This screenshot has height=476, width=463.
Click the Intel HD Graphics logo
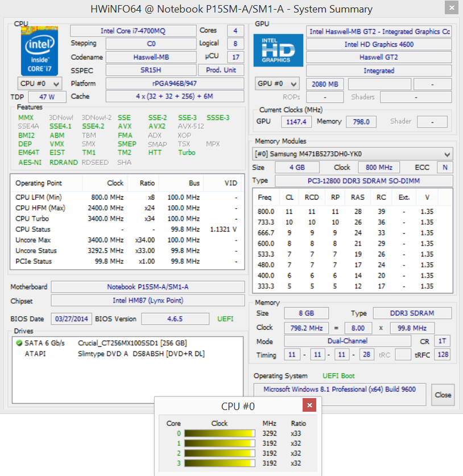coord(278,51)
